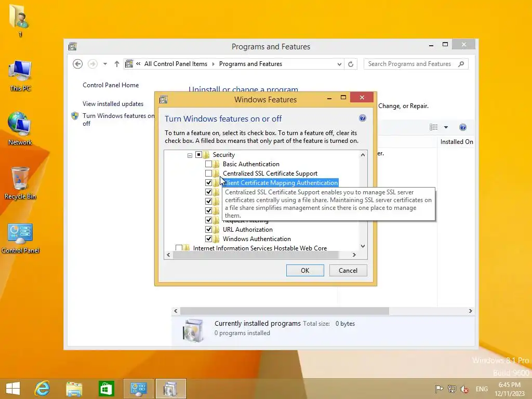This screenshot has width=532, height=399.
Task: Switch to Control Panel taskbar button
Action: pyautogui.click(x=138, y=389)
